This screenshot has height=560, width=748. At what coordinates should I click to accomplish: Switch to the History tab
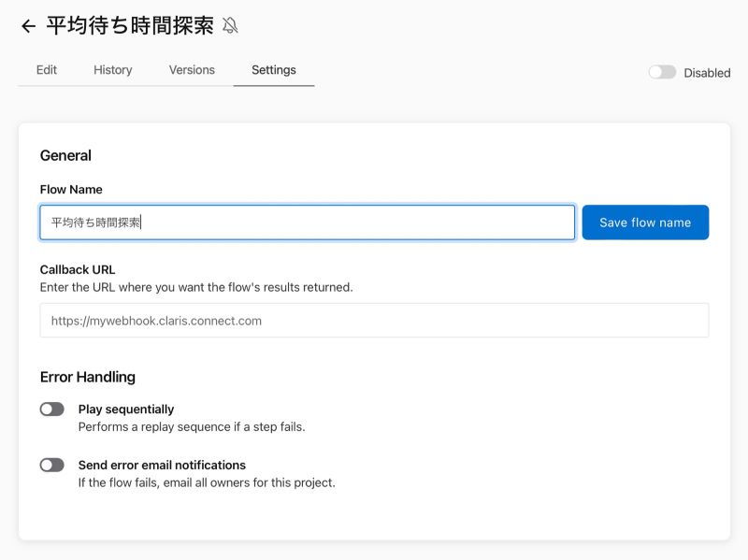pyautogui.click(x=112, y=70)
